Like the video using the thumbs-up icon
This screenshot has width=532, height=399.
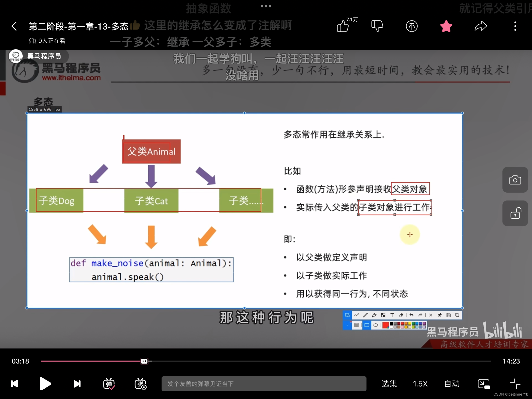tap(343, 26)
